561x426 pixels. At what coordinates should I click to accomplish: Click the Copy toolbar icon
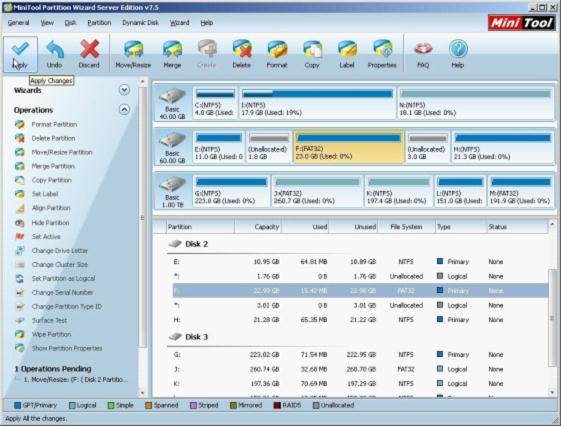[x=312, y=54]
